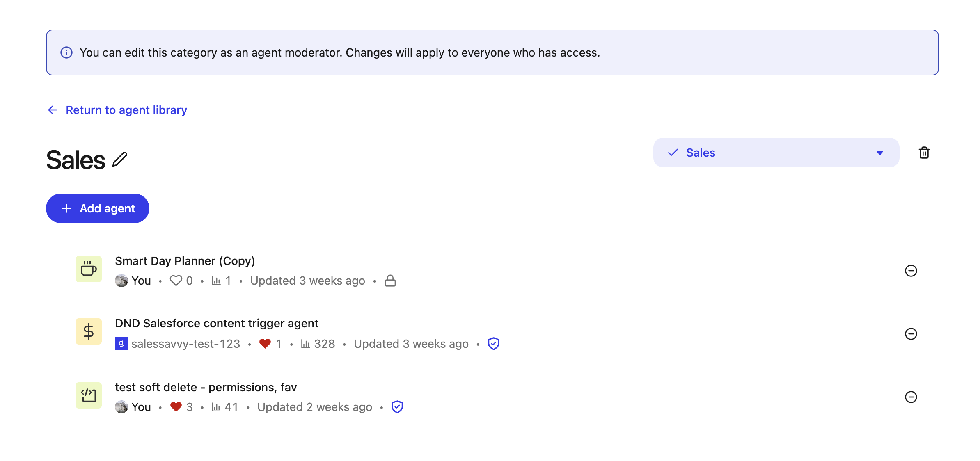The width and height of the screenshot is (980, 461).
Task: Click the code icon for test soft delete agent
Action: click(88, 395)
